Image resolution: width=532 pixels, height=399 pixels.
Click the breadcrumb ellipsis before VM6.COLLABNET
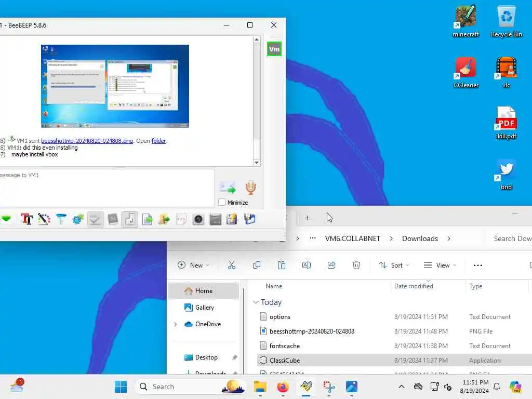(x=312, y=238)
